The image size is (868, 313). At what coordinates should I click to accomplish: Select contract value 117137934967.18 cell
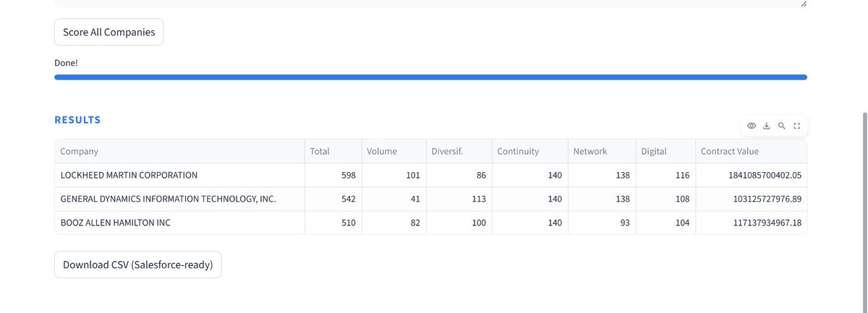(751, 223)
